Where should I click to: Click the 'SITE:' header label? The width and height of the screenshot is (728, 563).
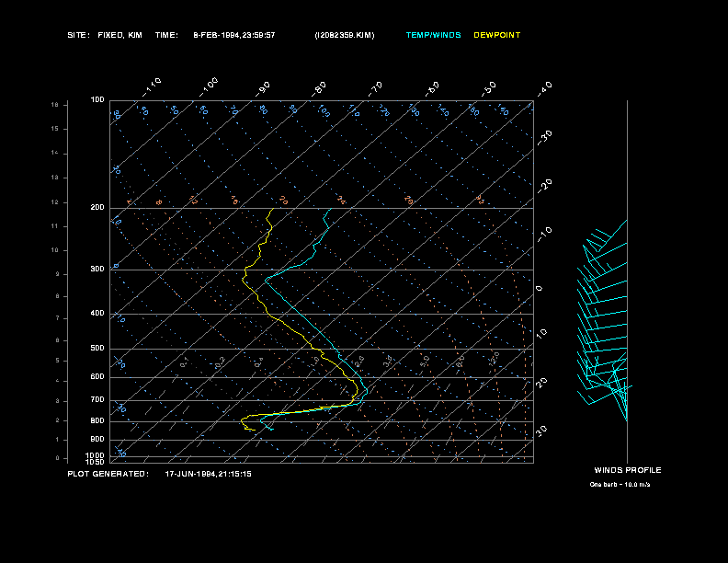[x=78, y=35]
